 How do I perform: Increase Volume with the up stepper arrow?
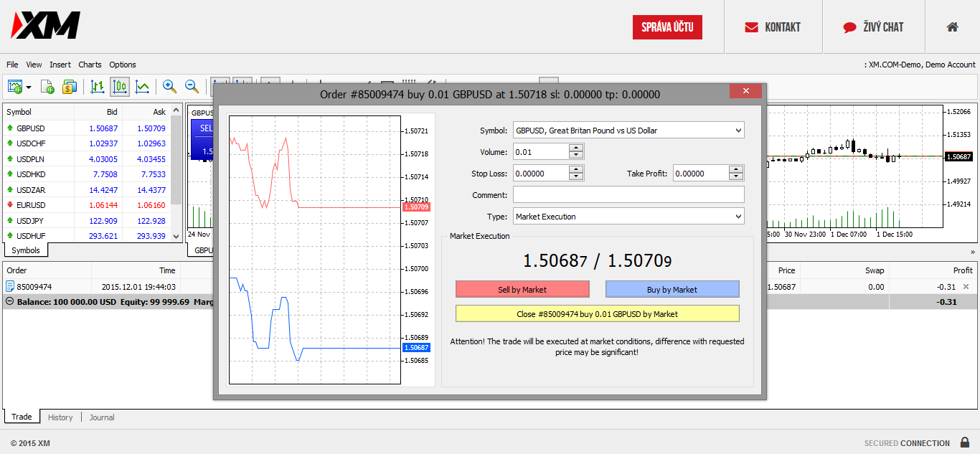tap(576, 148)
